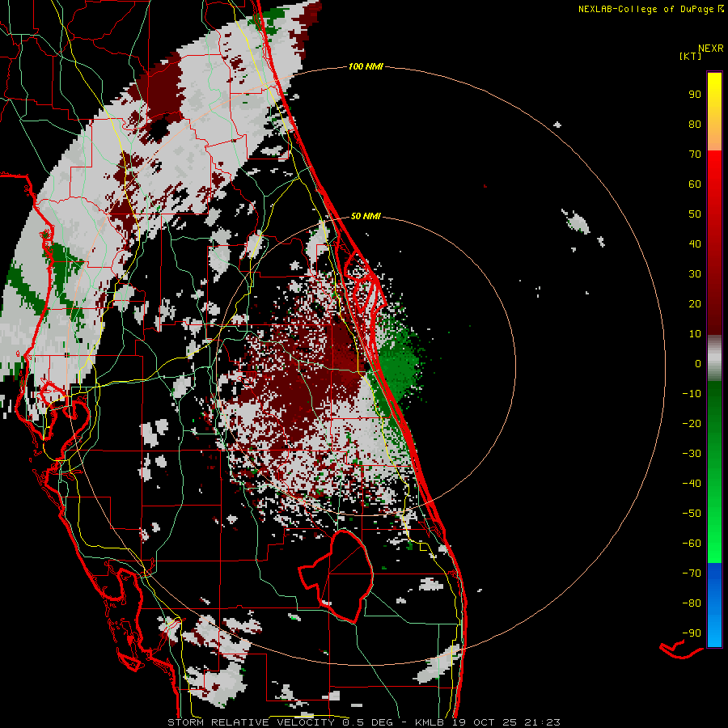Click the blue bottom segment of color bar

pos(714,604)
